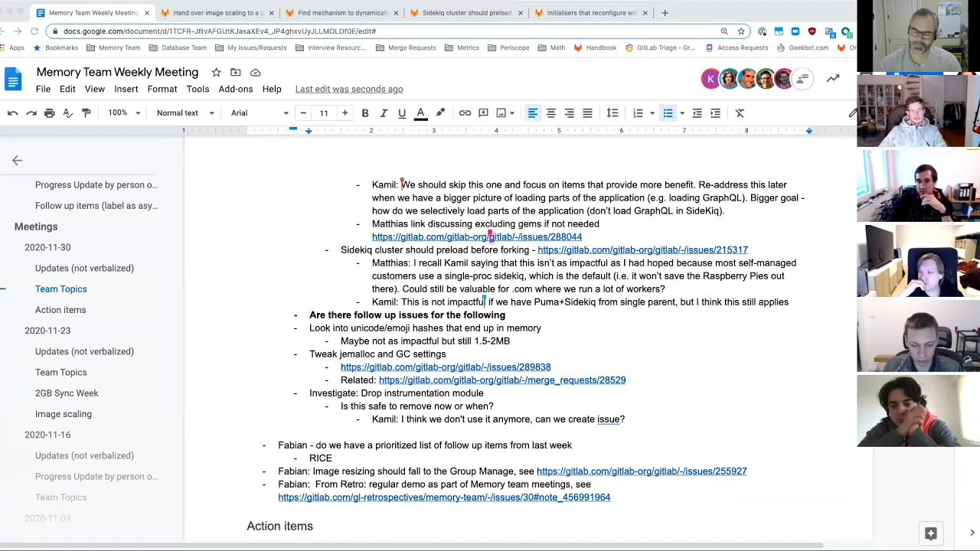Click the Increase indent icon
This screenshot has height=551, width=980.
pos(715,113)
